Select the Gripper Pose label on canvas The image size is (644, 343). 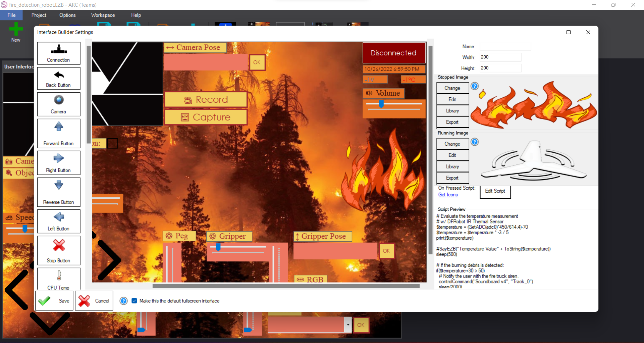[323, 236]
